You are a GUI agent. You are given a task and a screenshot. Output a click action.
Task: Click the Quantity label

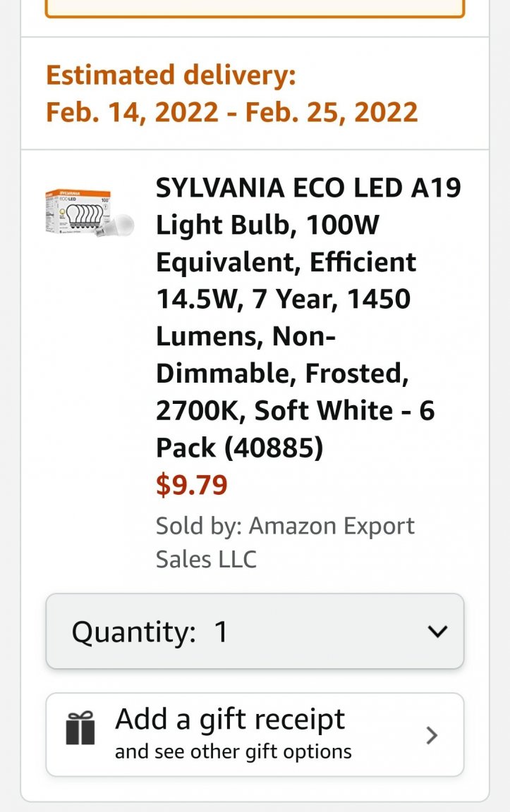tap(134, 632)
